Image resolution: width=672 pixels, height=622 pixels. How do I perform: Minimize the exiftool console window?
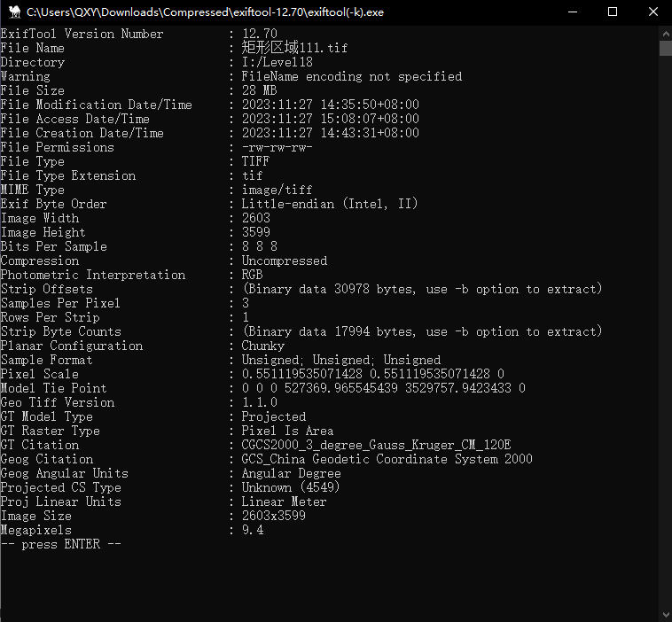tap(571, 12)
